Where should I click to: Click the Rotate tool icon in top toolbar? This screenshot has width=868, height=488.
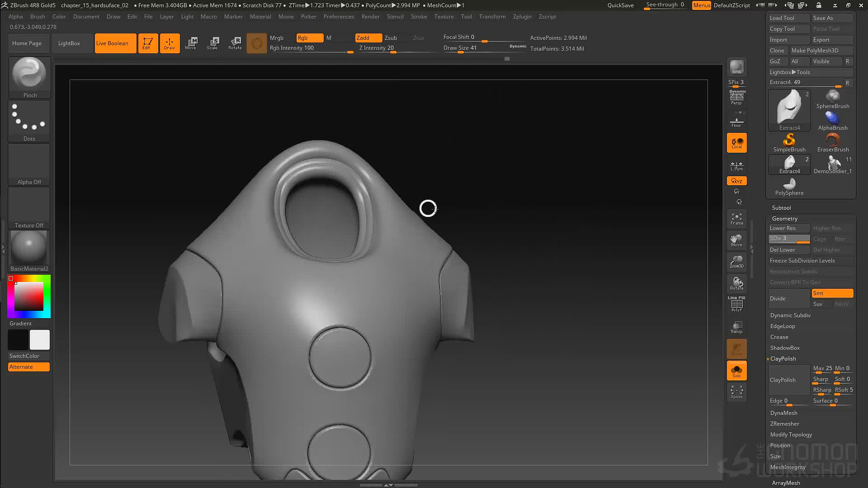tap(235, 43)
